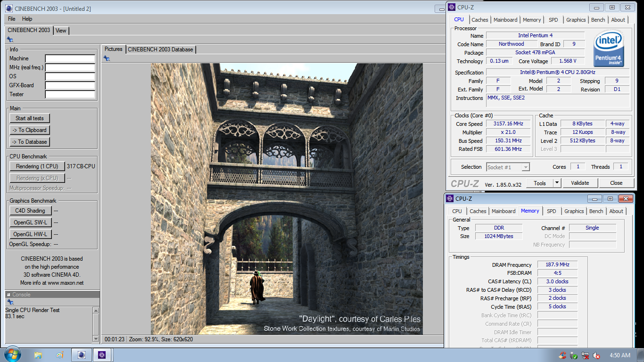The width and height of the screenshot is (644, 362).
Task: Open the Tools dropdown arrow in CPU-Z
Action: point(557,183)
